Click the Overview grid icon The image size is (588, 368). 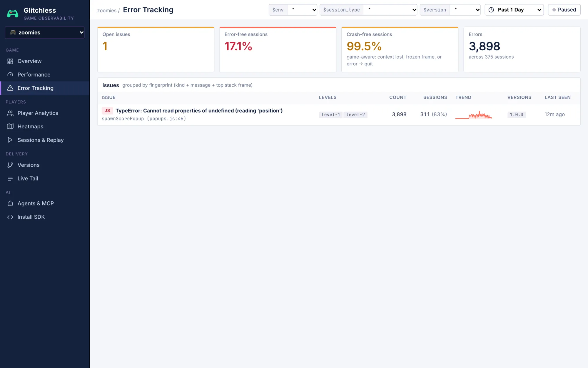pyautogui.click(x=10, y=61)
